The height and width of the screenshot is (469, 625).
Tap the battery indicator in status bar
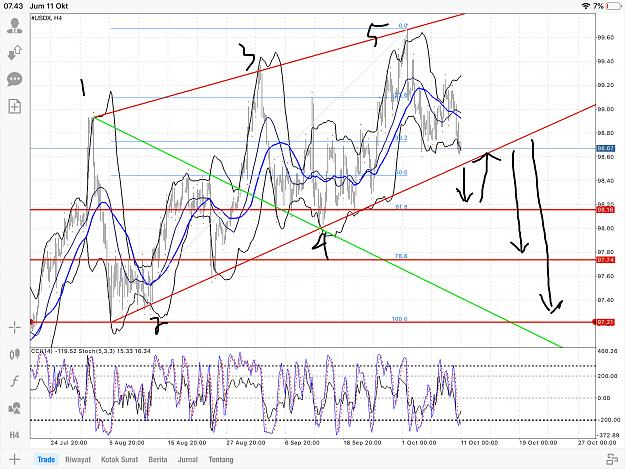click(613, 6)
